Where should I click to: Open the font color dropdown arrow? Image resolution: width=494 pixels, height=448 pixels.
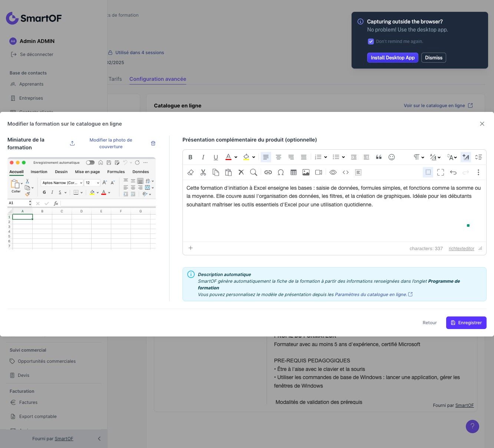tap(236, 157)
